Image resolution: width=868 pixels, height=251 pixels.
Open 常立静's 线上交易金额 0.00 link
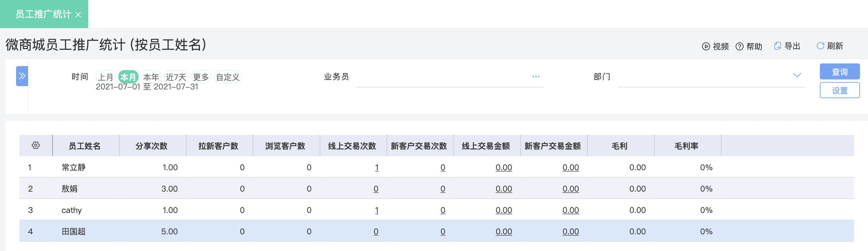click(504, 168)
